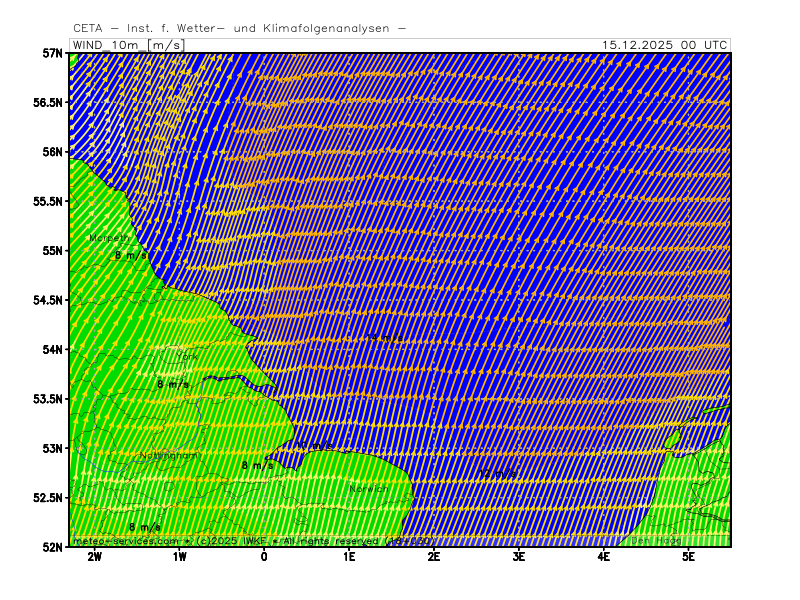Click the 12 m/s wind speed label
The width and height of the screenshot is (800, 600).
(497, 473)
